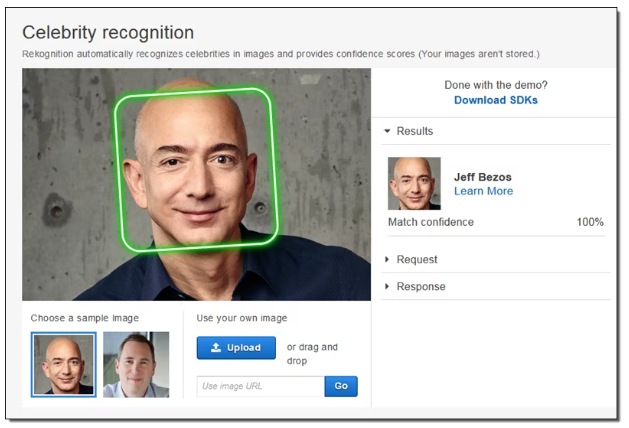
Task: Open Learn More link under Jeff Bezos
Action: pyautogui.click(x=483, y=191)
